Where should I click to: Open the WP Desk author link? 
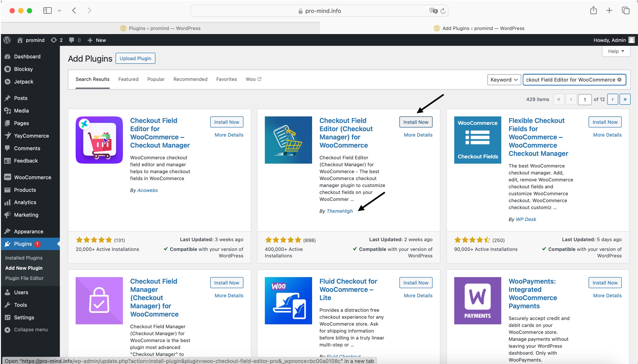(526, 219)
